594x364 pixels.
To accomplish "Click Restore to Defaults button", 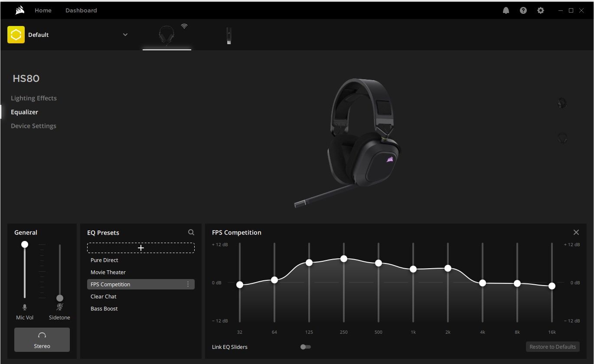I will [x=553, y=347].
